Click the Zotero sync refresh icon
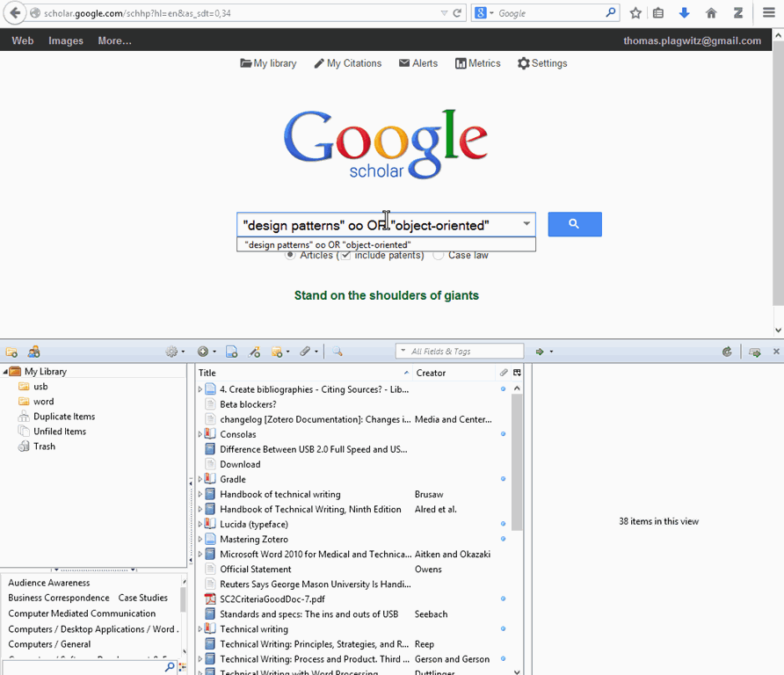Screen dimensions: 784x675 (x=727, y=352)
